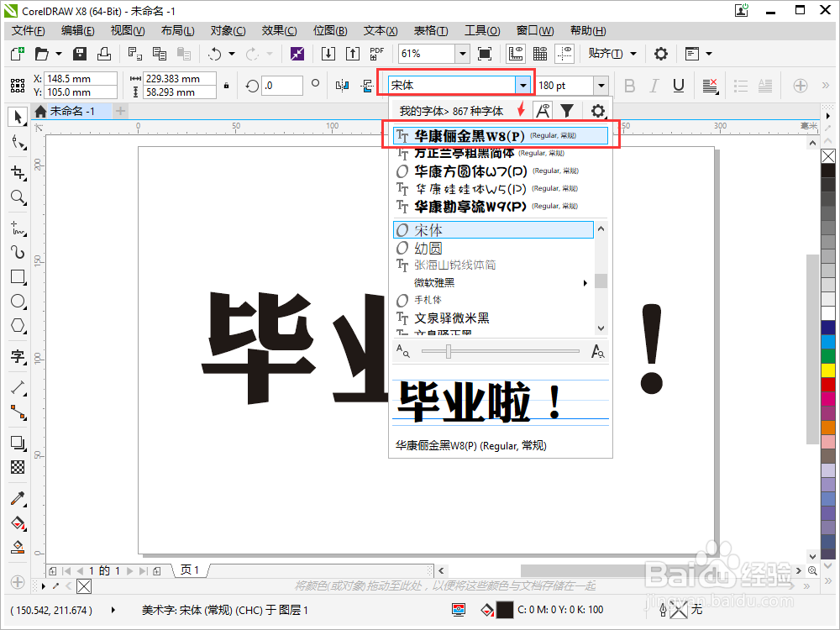Image resolution: width=840 pixels, height=630 pixels.
Task: Toggle Bold text formatting
Action: point(629,86)
